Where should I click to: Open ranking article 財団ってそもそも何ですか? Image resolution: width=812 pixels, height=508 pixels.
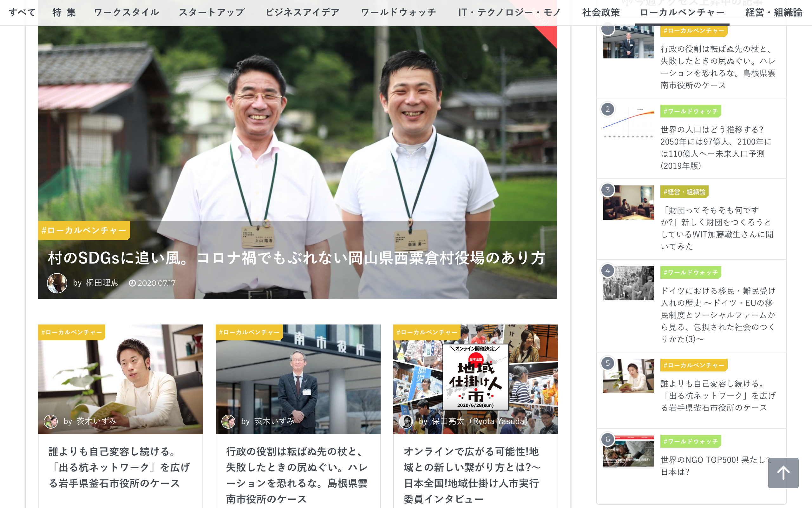point(717,228)
